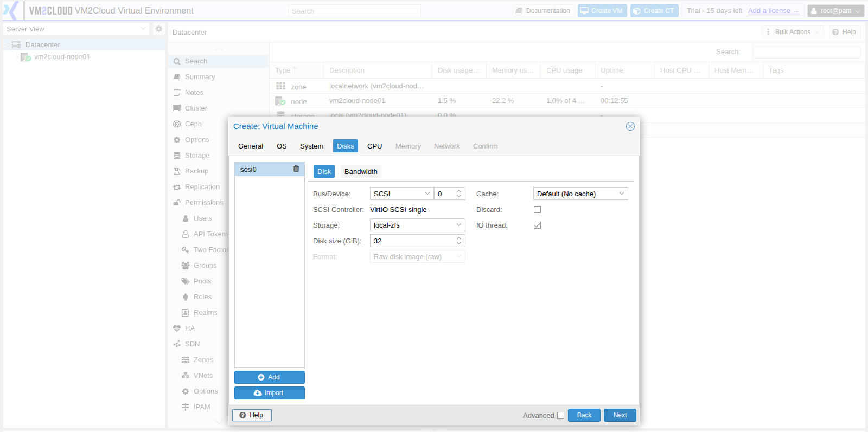The image size is (868, 432).
Task: Click the Storage database icon in sidebar
Action: (177, 156)
